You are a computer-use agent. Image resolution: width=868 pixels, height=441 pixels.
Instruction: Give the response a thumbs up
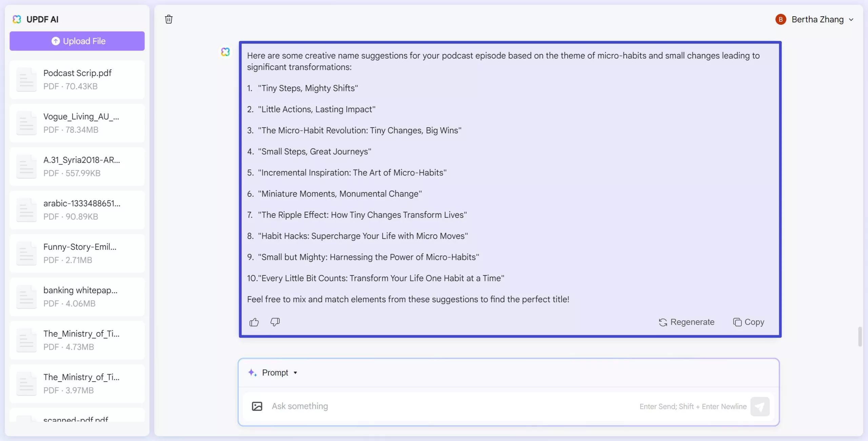pos(254,322)
